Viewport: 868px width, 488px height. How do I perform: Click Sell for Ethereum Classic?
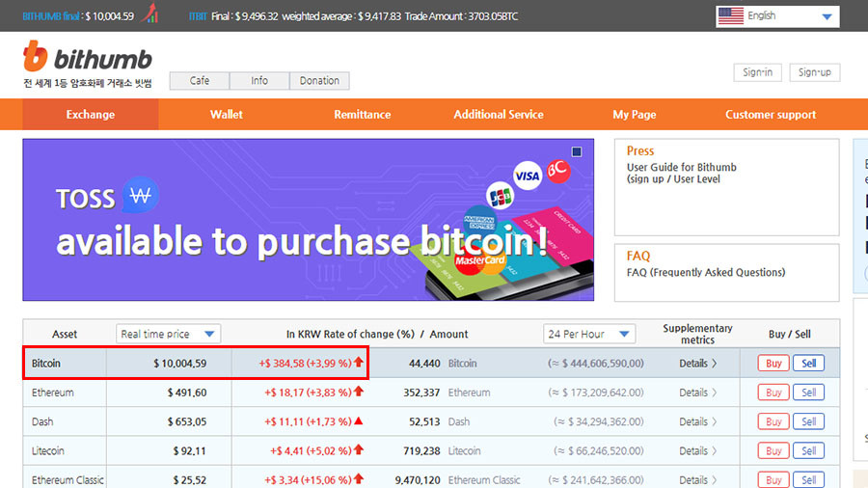809,479
